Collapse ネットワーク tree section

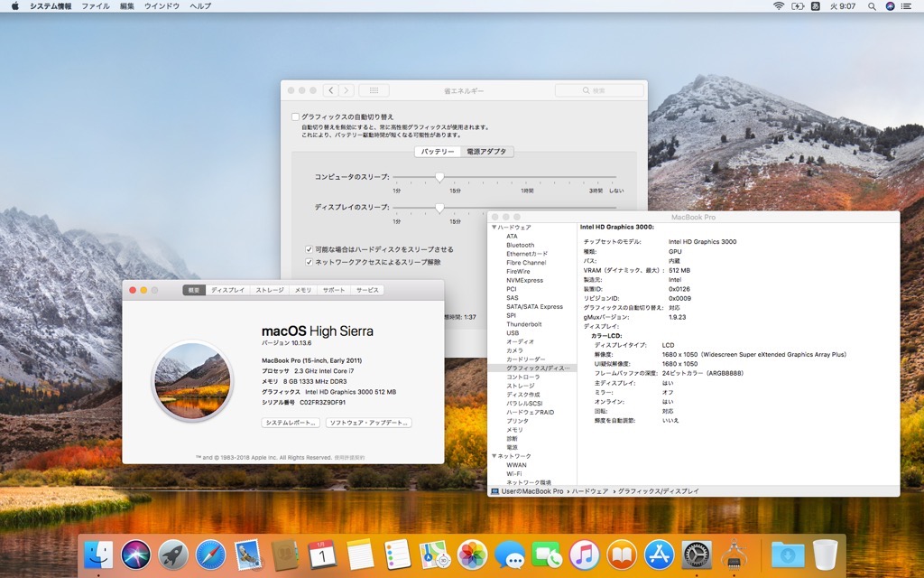coord(494,456)
